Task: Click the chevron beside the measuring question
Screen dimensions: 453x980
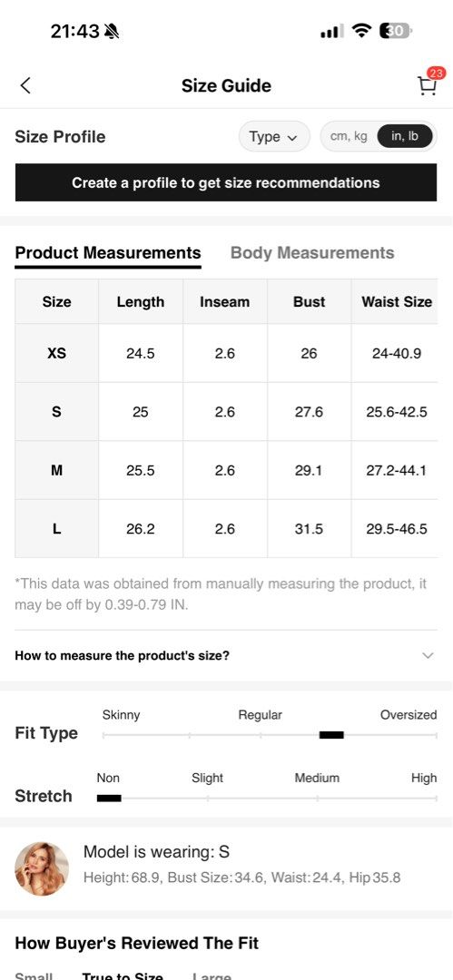Action: click(428, 656)
